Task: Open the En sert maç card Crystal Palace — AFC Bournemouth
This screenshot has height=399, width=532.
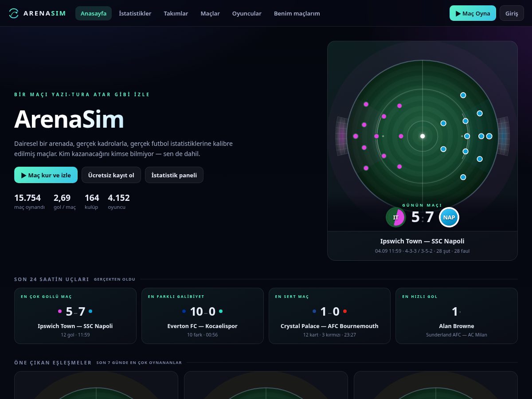Action: [x=329, y=316]
